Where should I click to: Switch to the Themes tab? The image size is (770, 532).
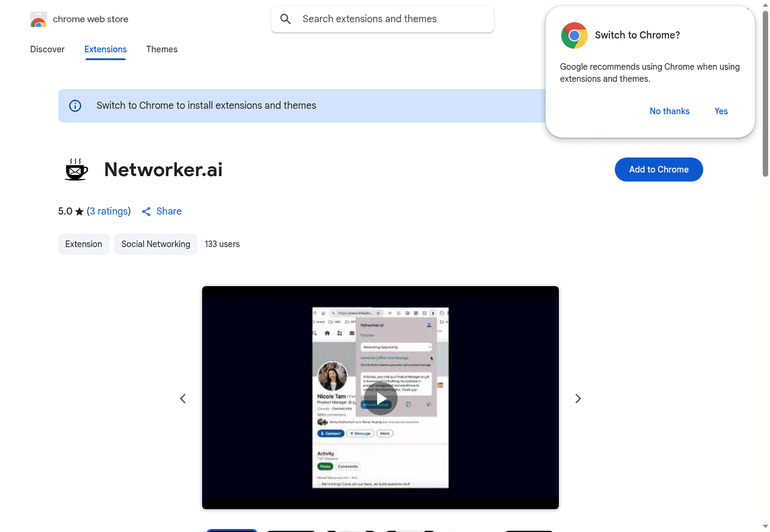162,49
